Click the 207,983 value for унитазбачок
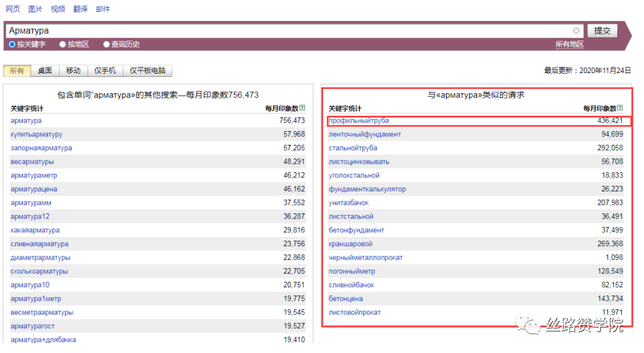Screen dimensions: 644x353 click(x=610, y=203)
